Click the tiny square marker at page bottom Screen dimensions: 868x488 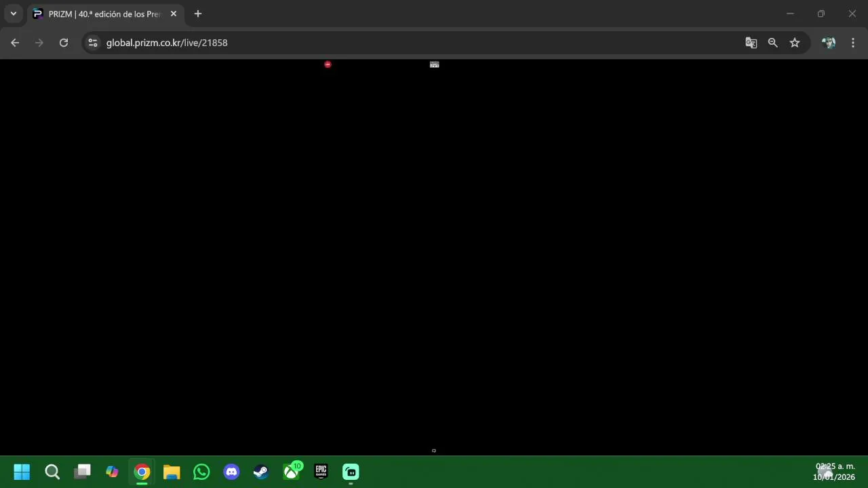coord(434,451)
